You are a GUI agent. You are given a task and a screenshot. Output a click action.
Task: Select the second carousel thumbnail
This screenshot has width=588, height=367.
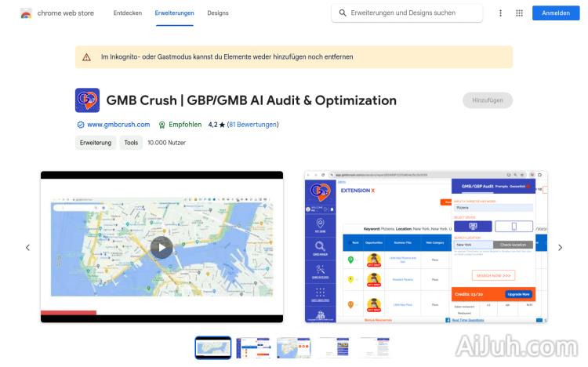click(x=254, y=347)
